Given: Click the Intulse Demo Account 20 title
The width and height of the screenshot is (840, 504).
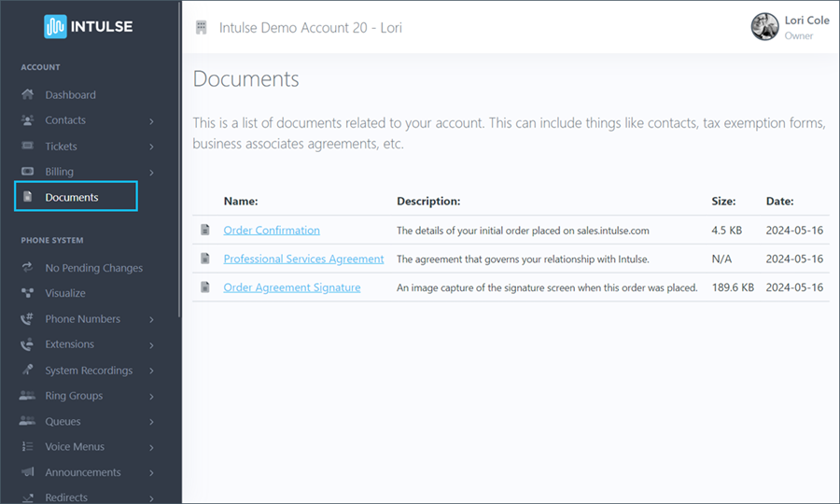Looking at the screenshot, I should click(310, 27).
